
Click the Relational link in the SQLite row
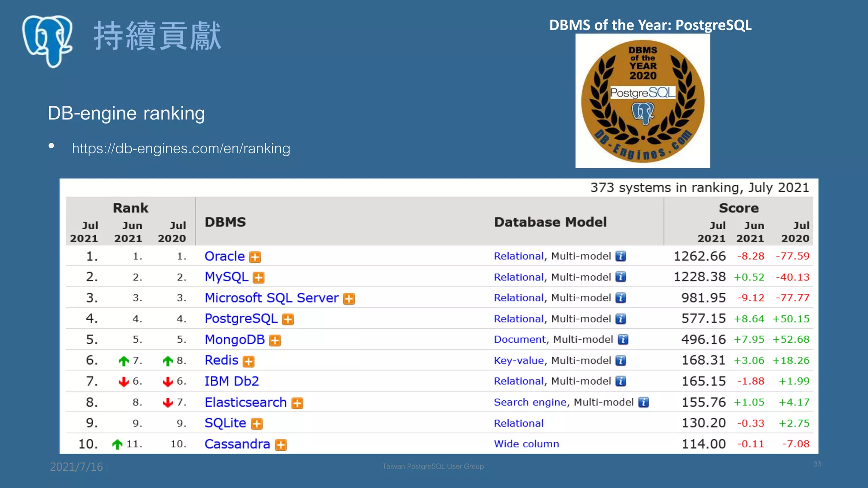pyautogui.click(x=519, y=423)
